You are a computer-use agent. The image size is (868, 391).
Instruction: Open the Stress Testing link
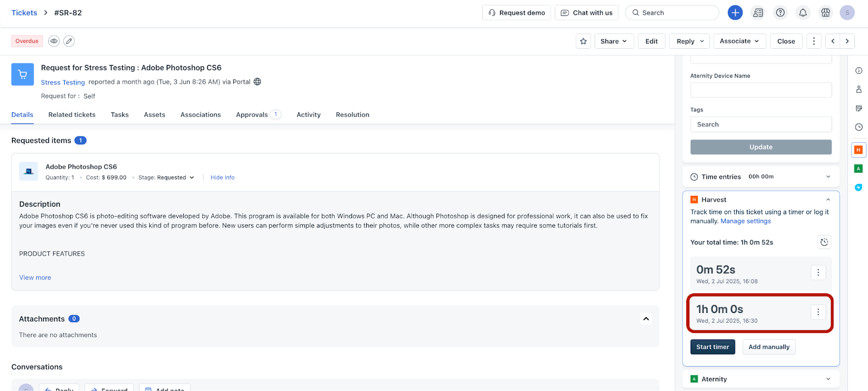pos(63,82)
